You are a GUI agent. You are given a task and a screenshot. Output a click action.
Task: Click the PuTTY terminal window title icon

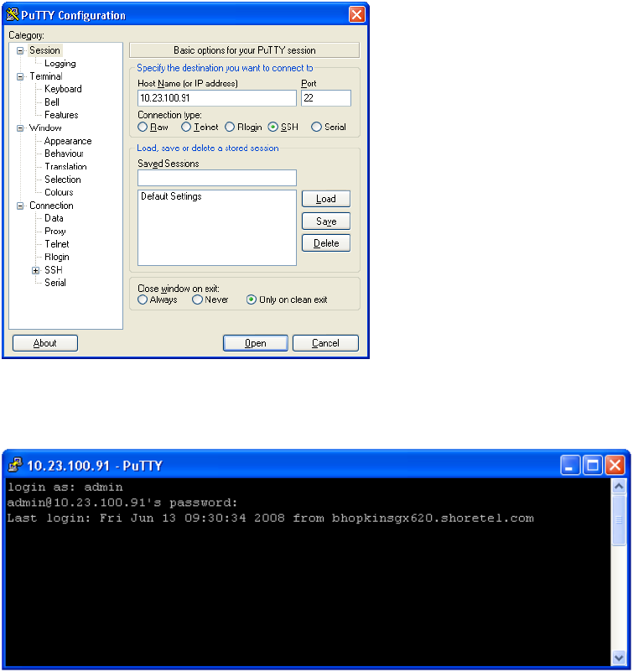tap(15, 465)
